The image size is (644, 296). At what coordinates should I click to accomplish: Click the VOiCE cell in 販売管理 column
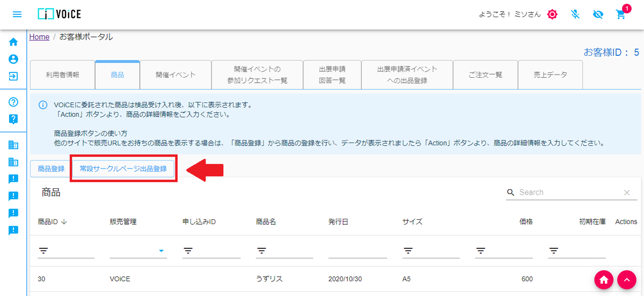coord(121,279)
